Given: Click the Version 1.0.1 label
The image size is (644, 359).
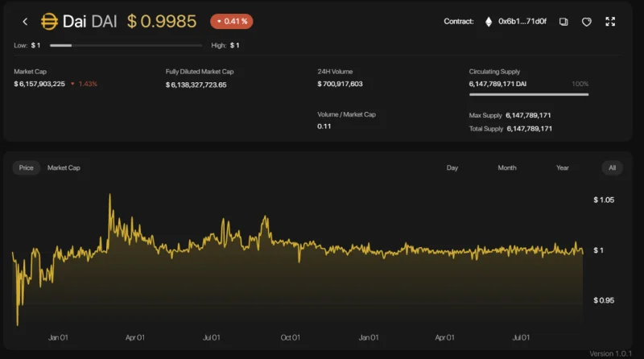Looking at the screenshot, I should tap(611, 353).
